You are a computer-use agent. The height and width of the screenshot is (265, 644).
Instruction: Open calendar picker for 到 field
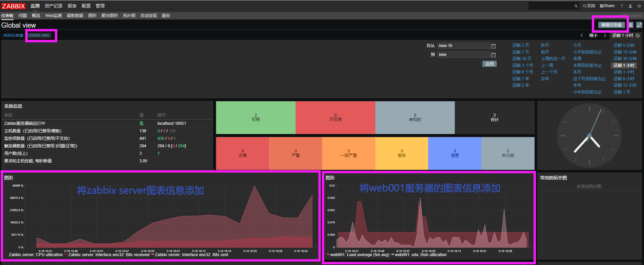point(493,55)
